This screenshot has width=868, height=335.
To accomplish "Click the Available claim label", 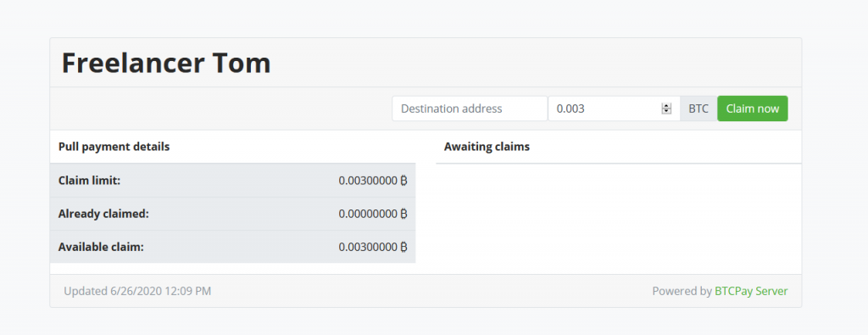I will point(101,247).
